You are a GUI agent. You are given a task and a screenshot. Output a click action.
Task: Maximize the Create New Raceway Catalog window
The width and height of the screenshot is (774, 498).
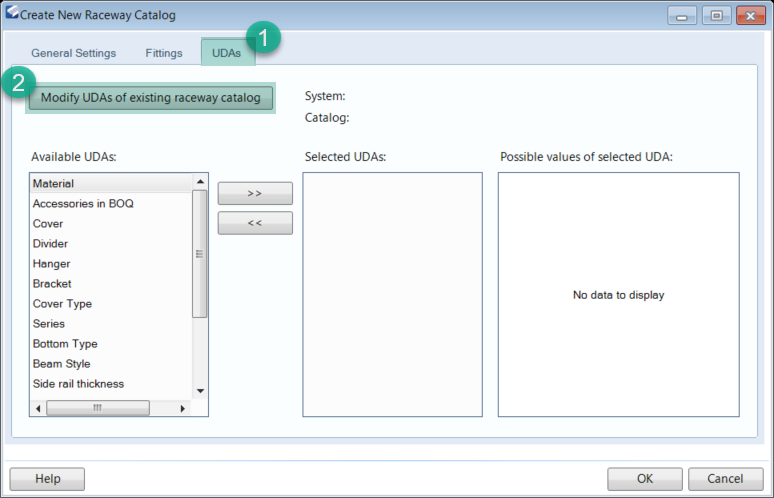[716, 16]
